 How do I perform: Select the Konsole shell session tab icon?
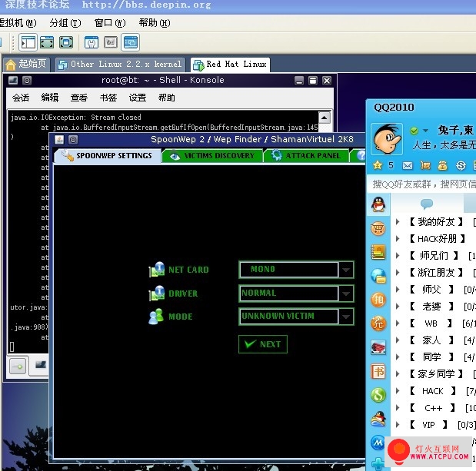coord(40,365)
